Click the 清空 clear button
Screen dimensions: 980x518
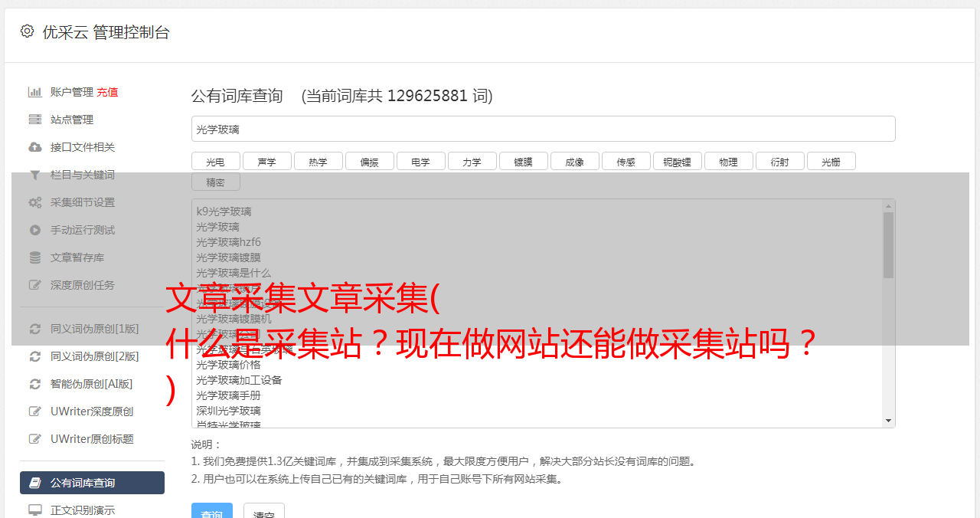(x=264, y=510)
